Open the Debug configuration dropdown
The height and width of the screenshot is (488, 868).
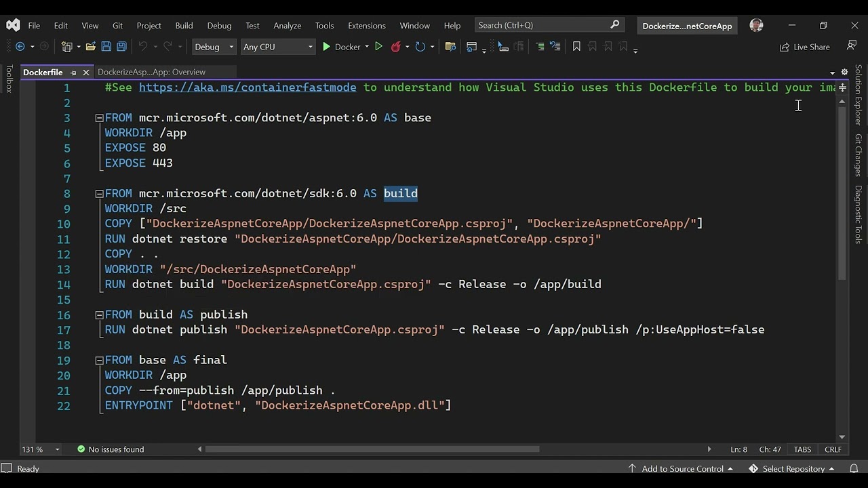pos(214,47)
